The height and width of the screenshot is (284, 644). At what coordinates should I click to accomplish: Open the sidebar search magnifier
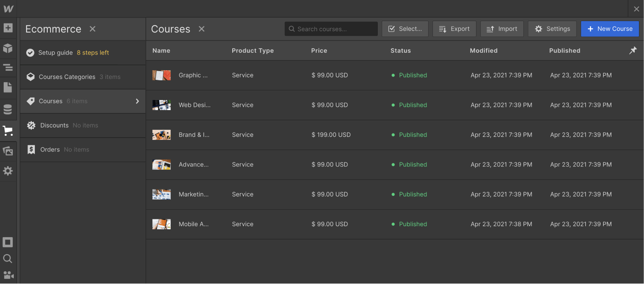coord(8,259)
